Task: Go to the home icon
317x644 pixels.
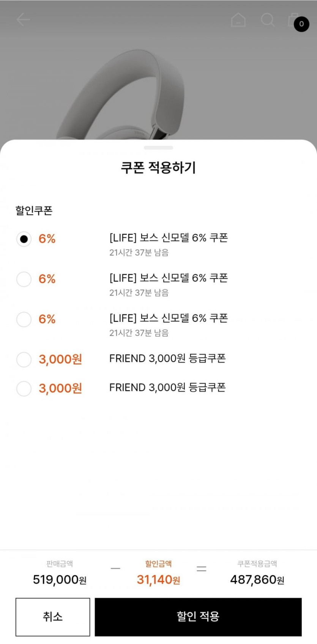Action: point(238,20)
